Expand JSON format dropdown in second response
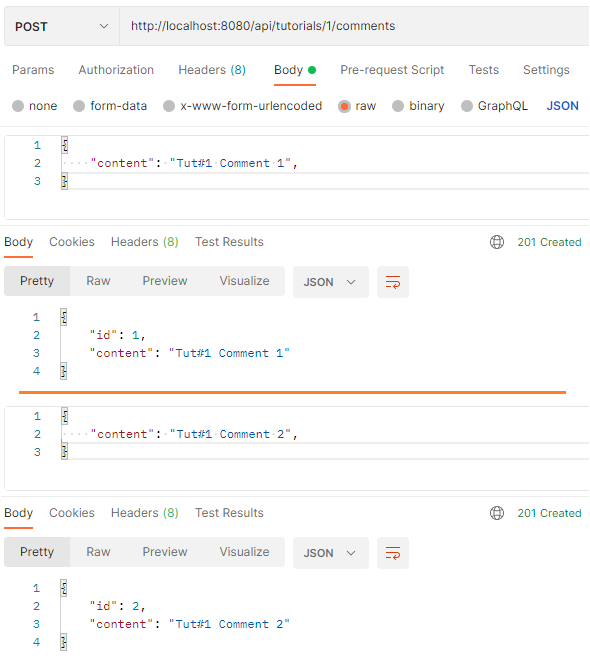This screenshot has height=660, width=590. [x=331, y=553]
